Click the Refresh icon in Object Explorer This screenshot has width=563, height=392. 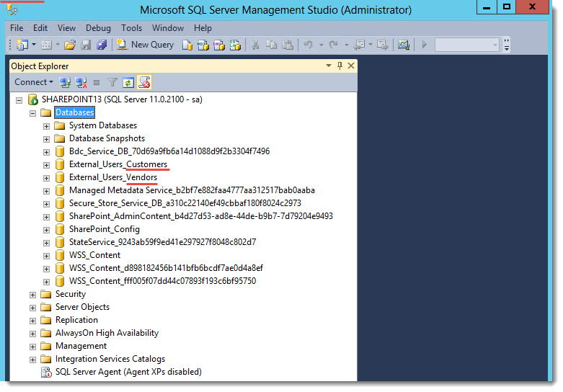(128, 83)
